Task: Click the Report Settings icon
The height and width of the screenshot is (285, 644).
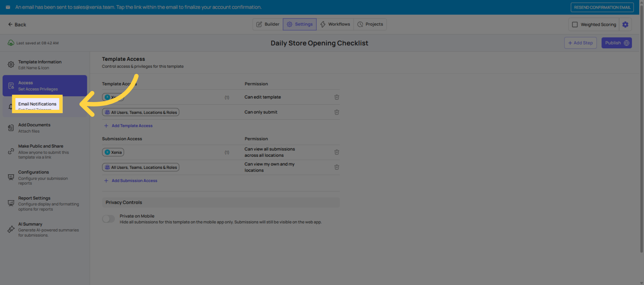Action: pos(11,203)
